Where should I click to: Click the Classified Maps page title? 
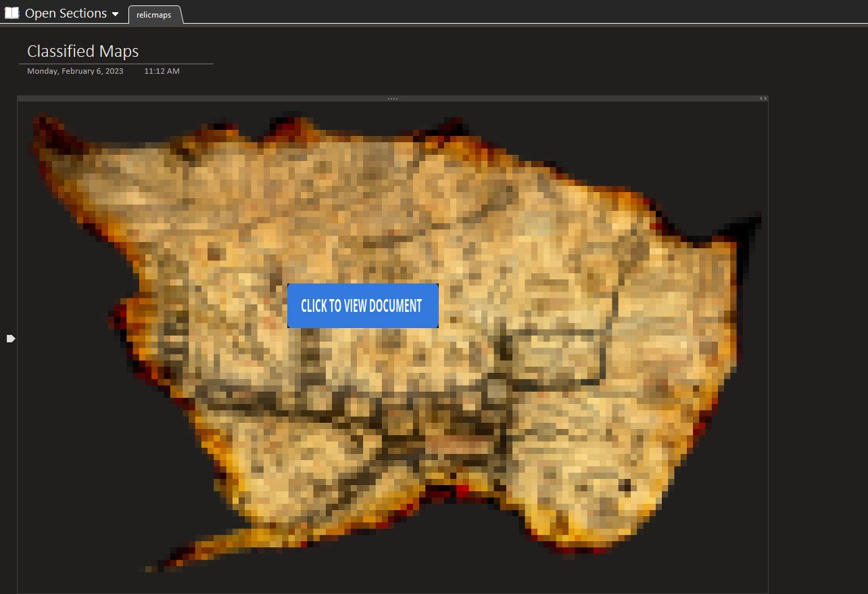pos(82,51)
